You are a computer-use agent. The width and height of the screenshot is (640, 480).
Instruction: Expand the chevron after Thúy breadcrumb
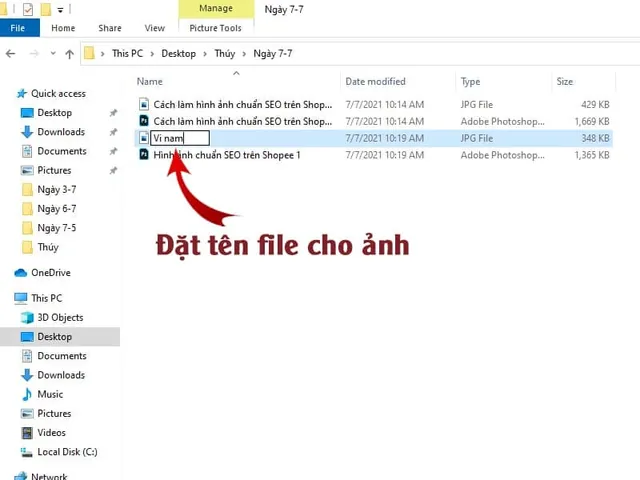[244, 54]
